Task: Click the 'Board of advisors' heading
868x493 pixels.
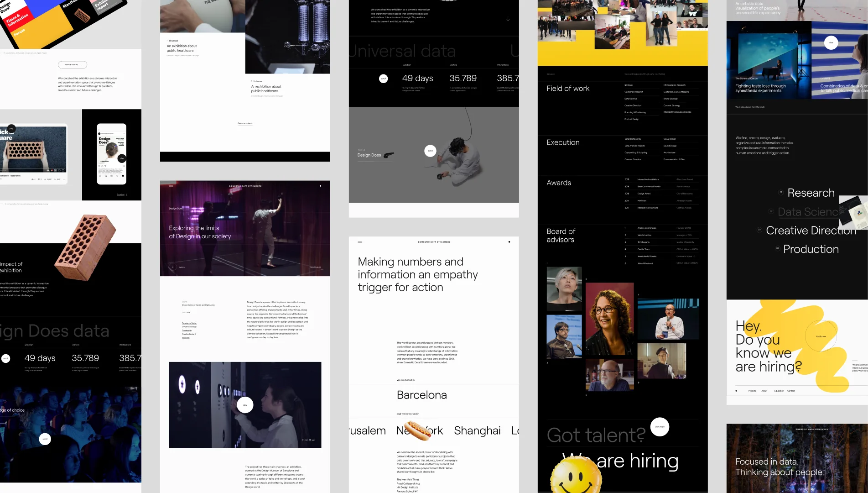Action: pyautogui.click(x=561, y=236)
